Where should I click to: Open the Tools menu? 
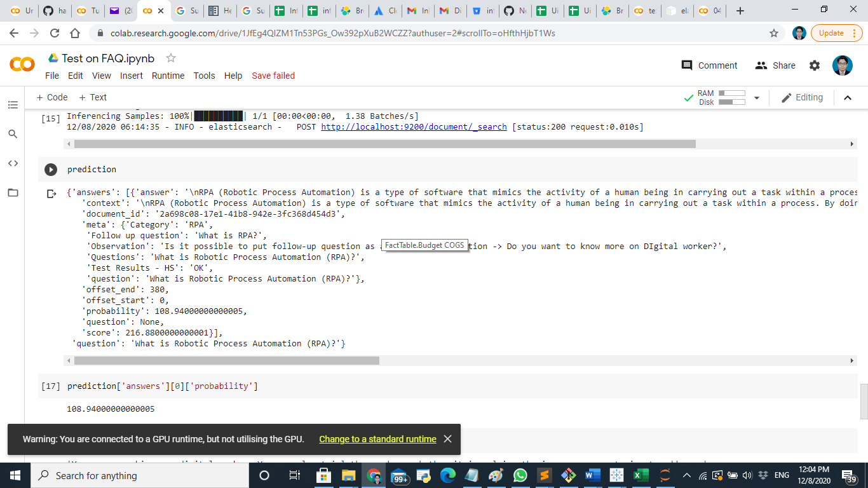click(x=205, y=76)
